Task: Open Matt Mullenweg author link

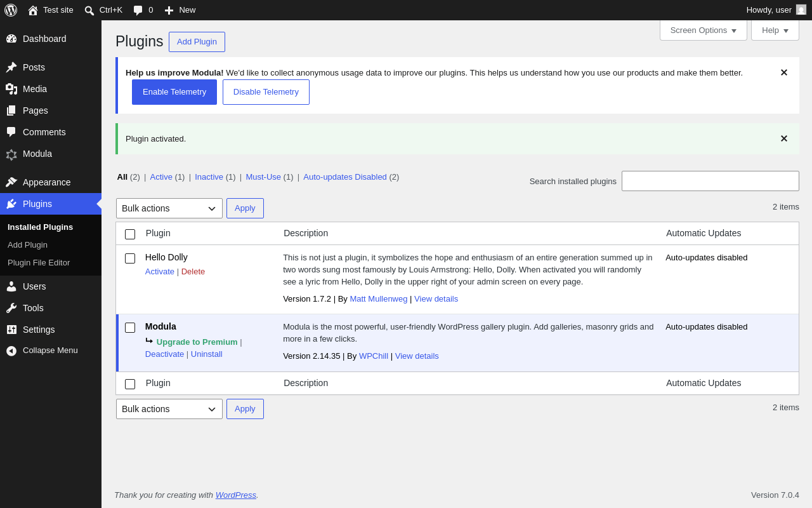Action: tap(379, 299)
